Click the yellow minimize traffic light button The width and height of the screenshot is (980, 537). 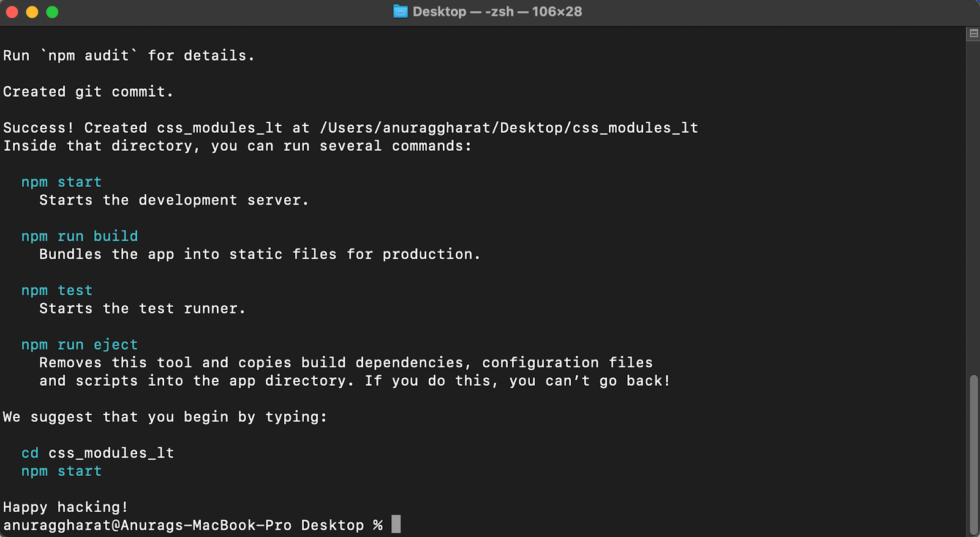point(32,12)
